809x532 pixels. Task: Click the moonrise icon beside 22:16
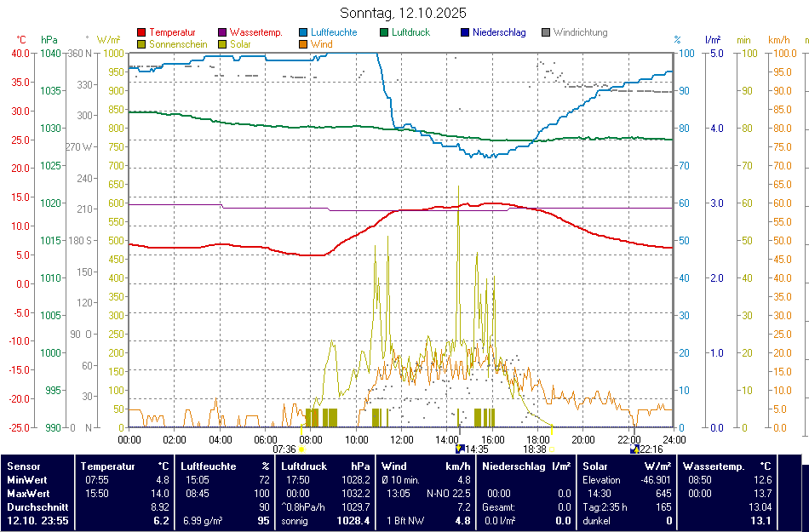tap(634, 449)
